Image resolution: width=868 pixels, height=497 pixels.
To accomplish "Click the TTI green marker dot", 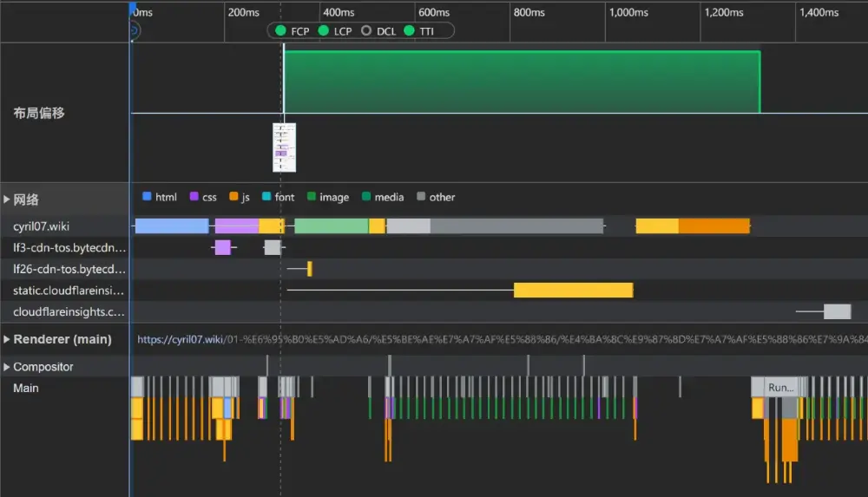I will click(x=410, y=31).
